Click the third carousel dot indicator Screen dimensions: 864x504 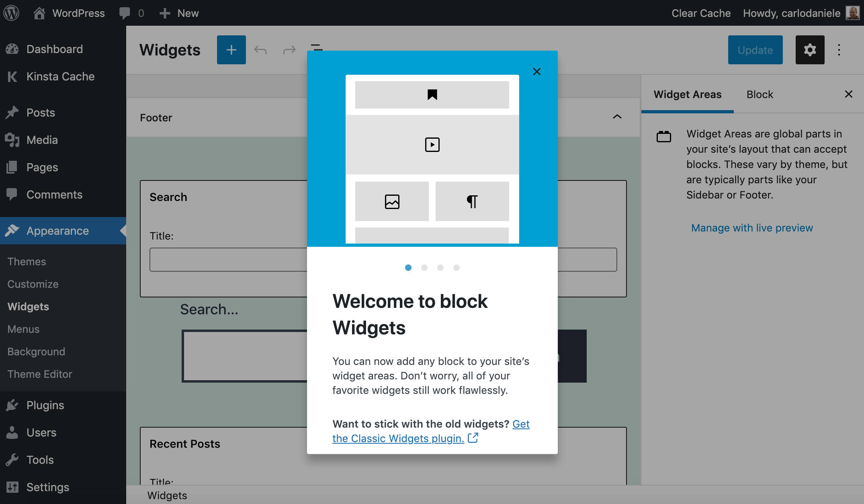pos(440,268)
